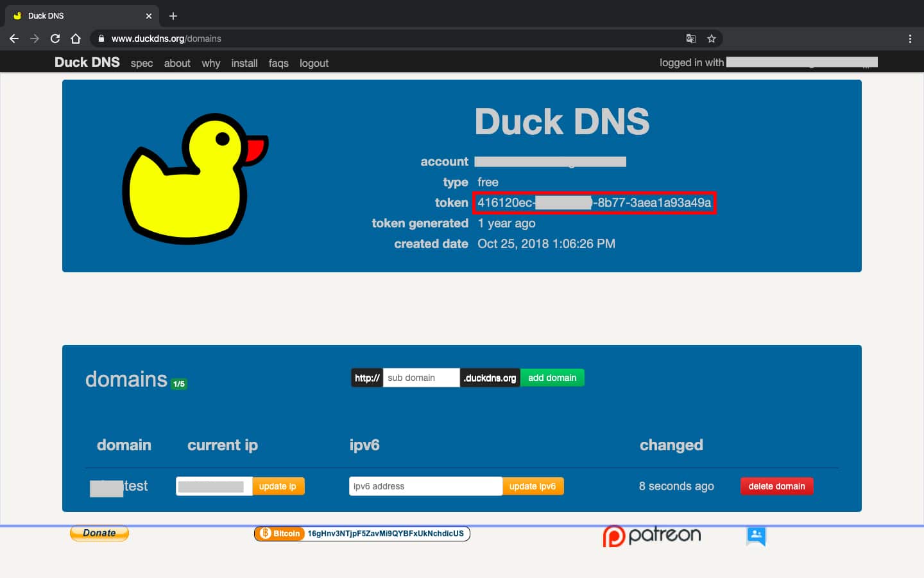924x578 pixels.
Task: Click the update ip button
Action: (278, 486)
